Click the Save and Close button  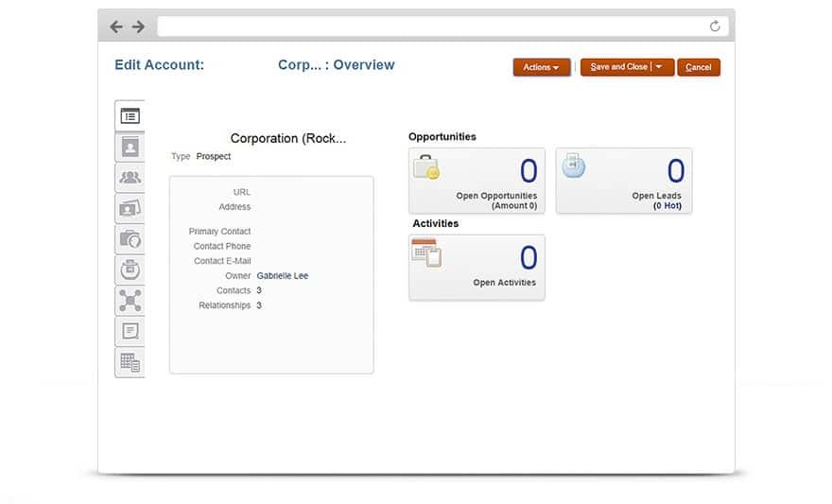(618, 67)
